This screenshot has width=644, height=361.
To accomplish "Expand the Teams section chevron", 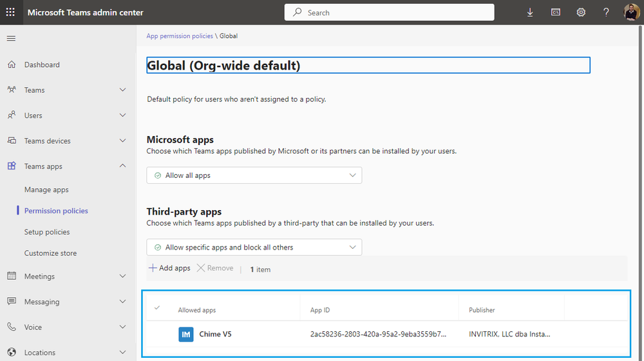I will coord(122,90).
